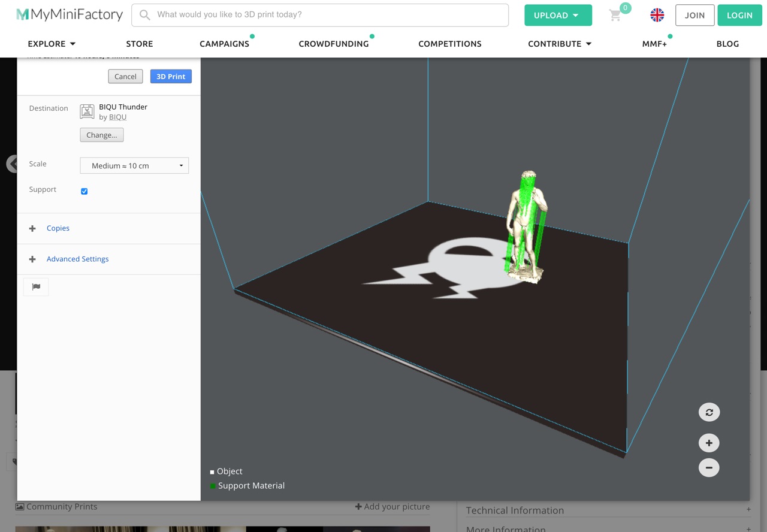767x532 pixels.
Task: Zoom out the 3D preview
Action: (x=709, y=467)
